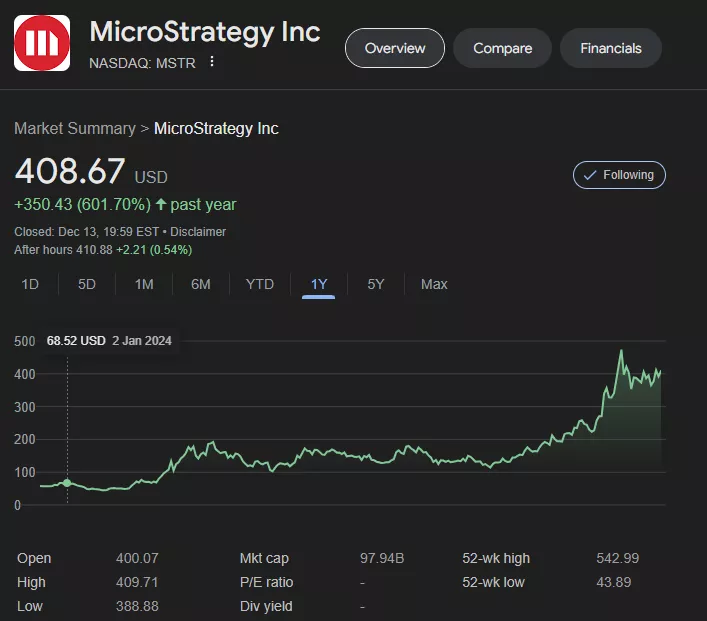Show the Max chart range
707x621 pixels.
click(434, 284)
